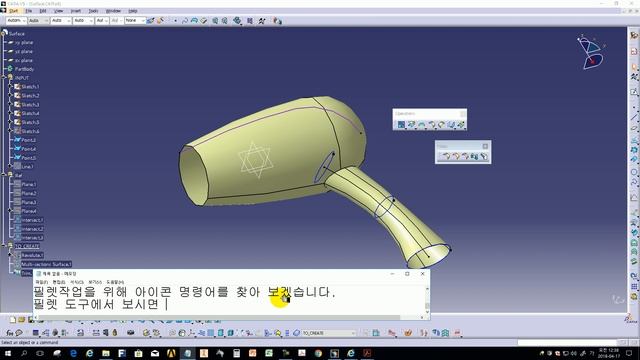Image resolution: width=640 pixels, height=360 pixels.
Task: Select 'Intersect.2' in the tree
Action: [x=32, y=229]
